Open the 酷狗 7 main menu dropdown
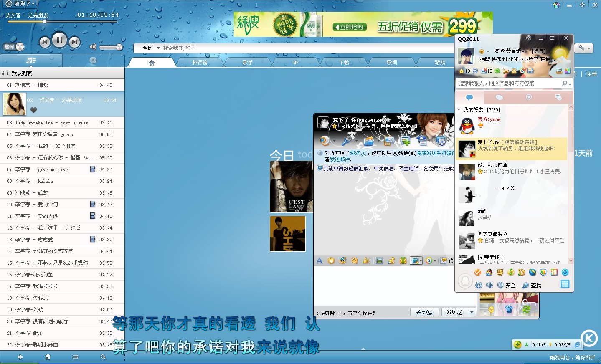Image resolution: width=601 pixels, height=364 pixels. [20, 4]
